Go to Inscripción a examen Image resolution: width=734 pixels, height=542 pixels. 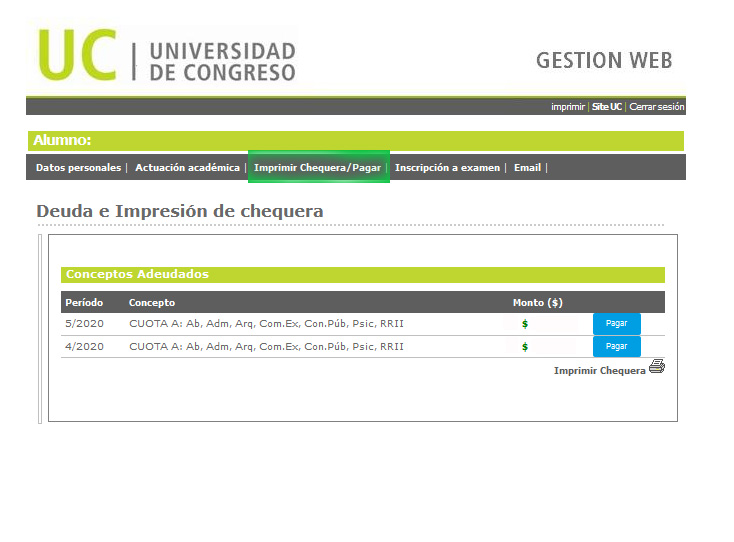coord(448,168)
